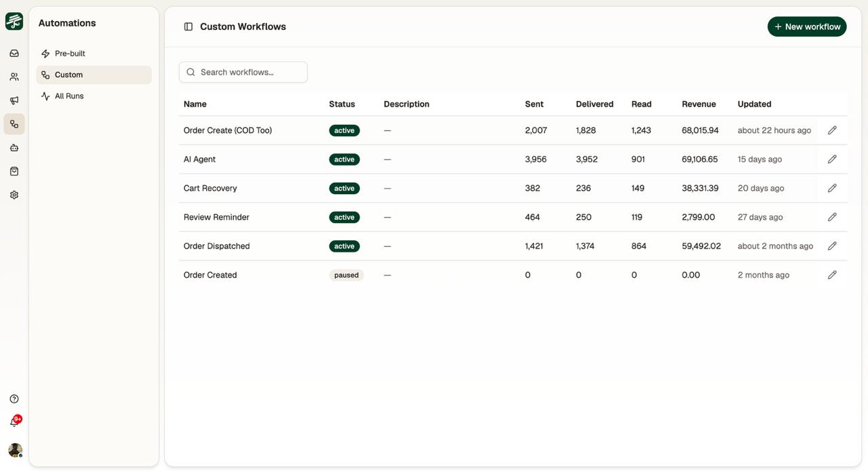
Task: Edit the Cart Recovery workflow pencil
Action: click(x=832, y=188)
